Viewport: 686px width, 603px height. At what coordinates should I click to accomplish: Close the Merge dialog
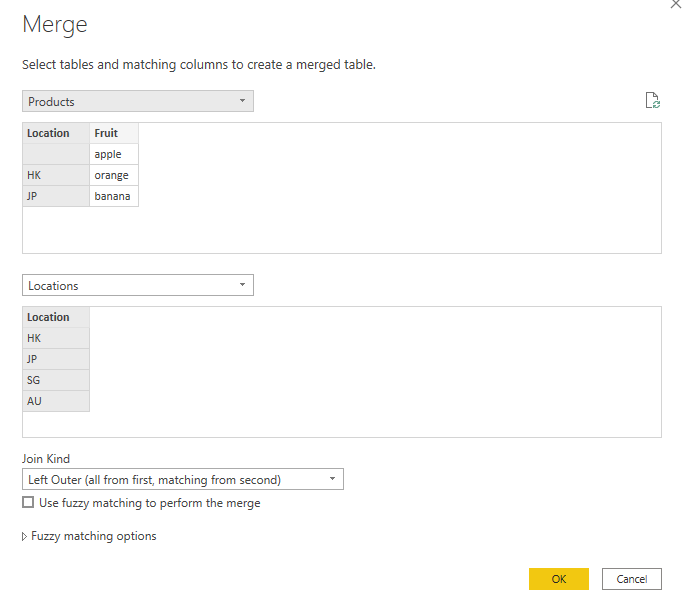pos(676,4)
